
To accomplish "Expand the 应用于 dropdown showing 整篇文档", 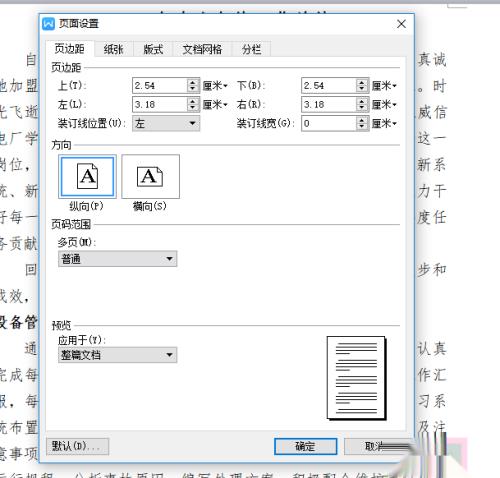I will pyautogui.click(x=117, y=355).
